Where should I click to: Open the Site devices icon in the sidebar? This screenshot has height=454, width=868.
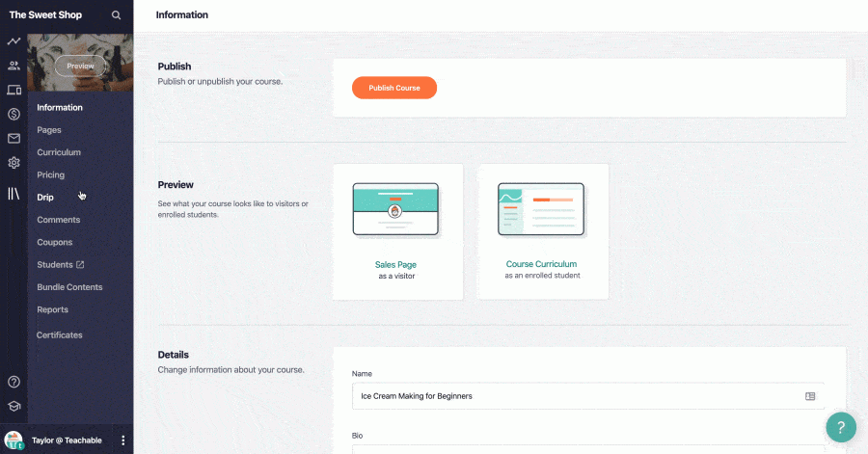14,90
